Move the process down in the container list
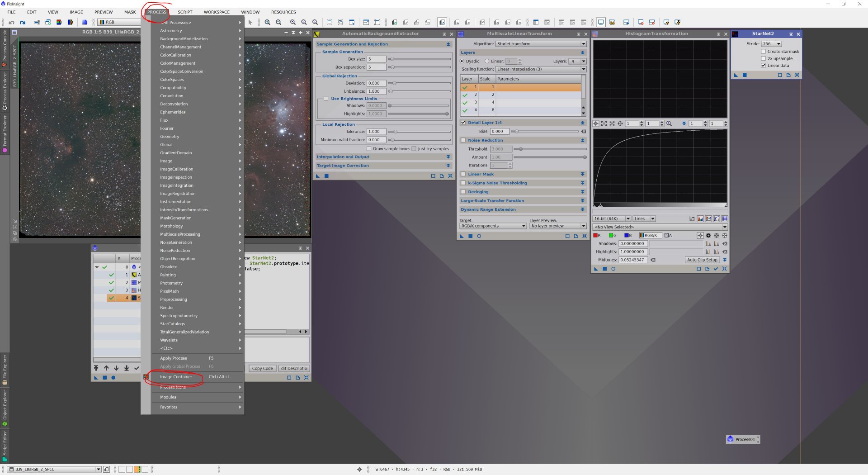868x475 pixels. point(116,368)
